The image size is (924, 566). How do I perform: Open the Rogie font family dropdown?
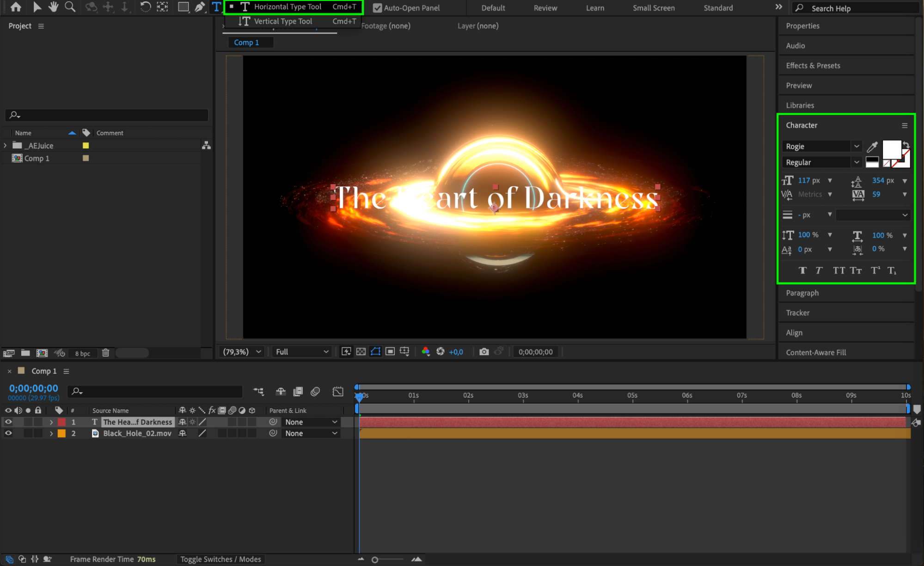click(x=856, y=146)
